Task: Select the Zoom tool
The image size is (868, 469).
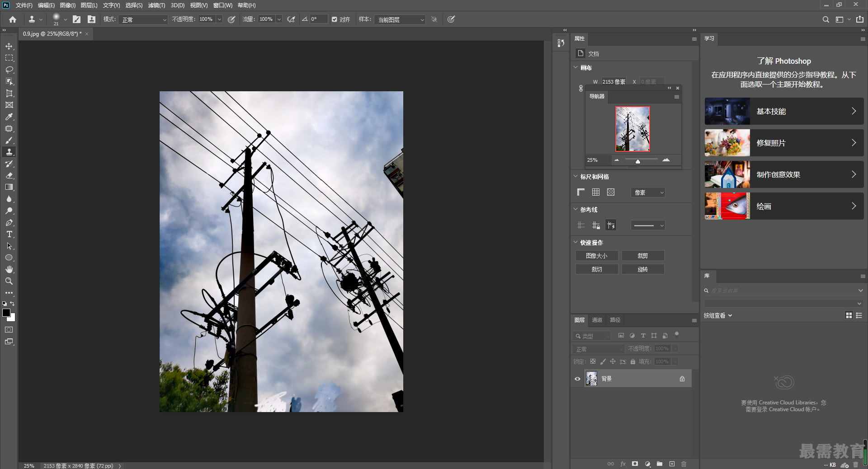Action: coord(9,281)
